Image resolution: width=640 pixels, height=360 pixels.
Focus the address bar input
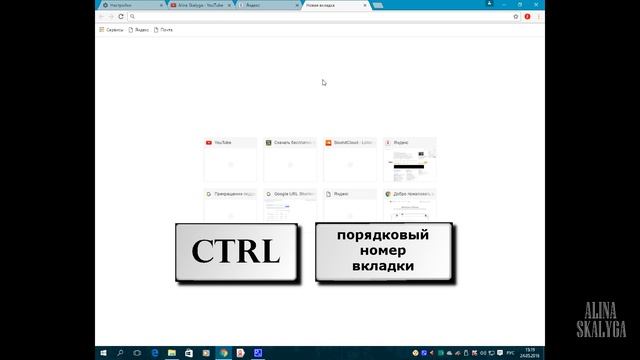[320, 16]
